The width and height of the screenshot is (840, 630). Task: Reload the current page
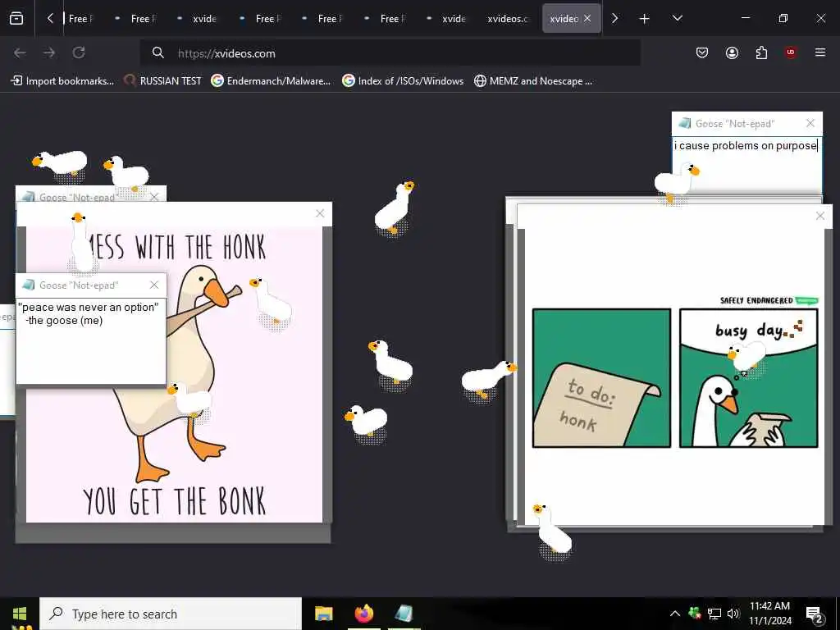pos(79,52)
